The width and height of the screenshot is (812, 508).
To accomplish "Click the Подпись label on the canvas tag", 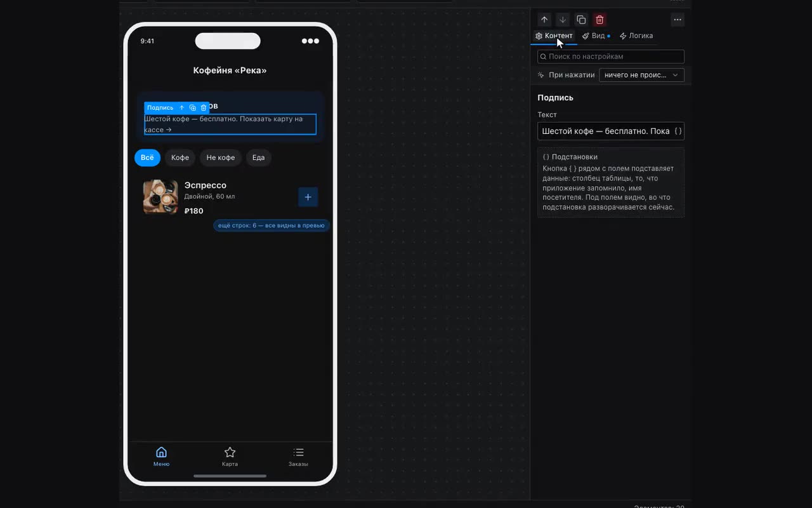I will coord(160,108).
